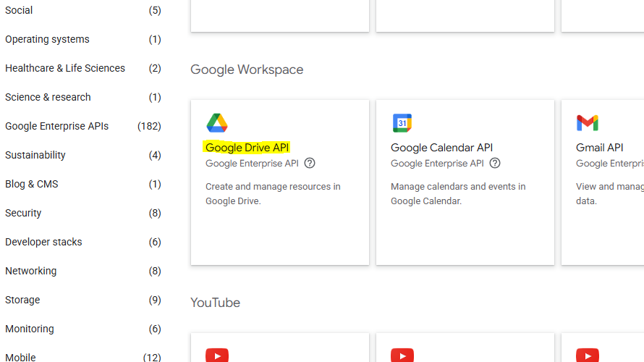Filter by Security category
The height and width of the screenshot is (362, 644).
coord(23,213)
